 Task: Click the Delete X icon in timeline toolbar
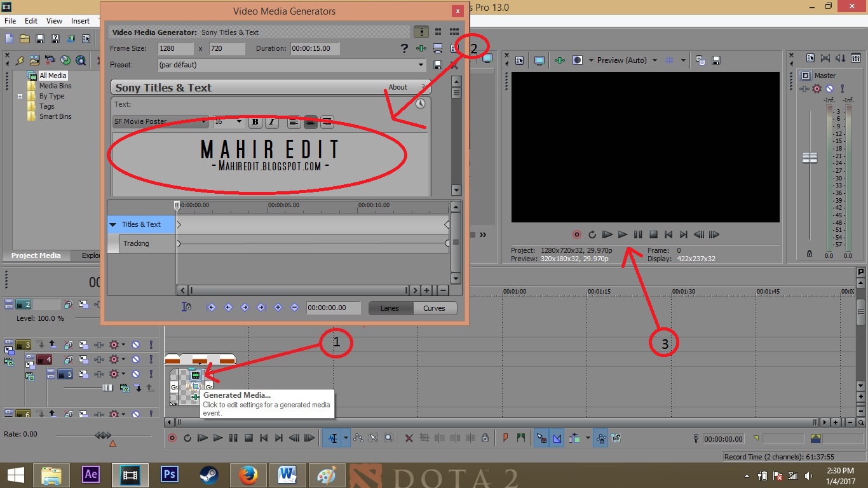409,438
